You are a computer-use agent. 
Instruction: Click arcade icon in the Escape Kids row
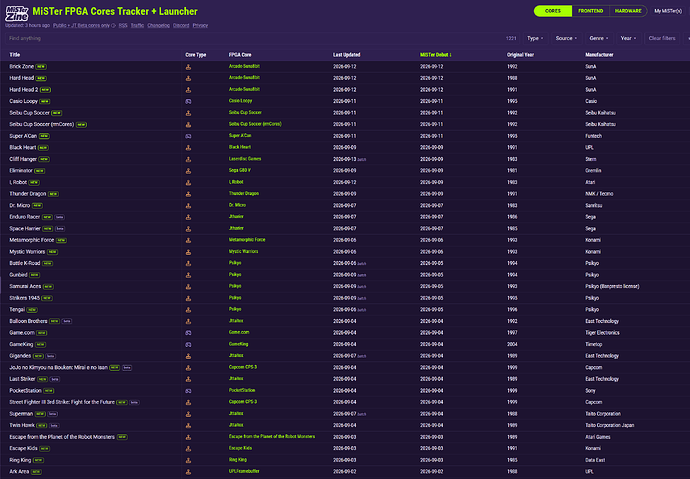[188, 449]
